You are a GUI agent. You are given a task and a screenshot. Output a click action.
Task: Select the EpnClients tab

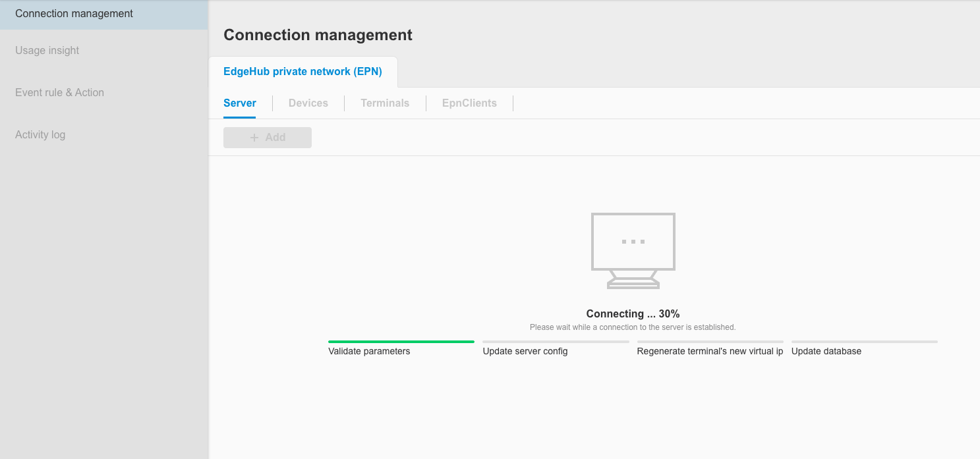pyautogui.click(x=469, y=103)
